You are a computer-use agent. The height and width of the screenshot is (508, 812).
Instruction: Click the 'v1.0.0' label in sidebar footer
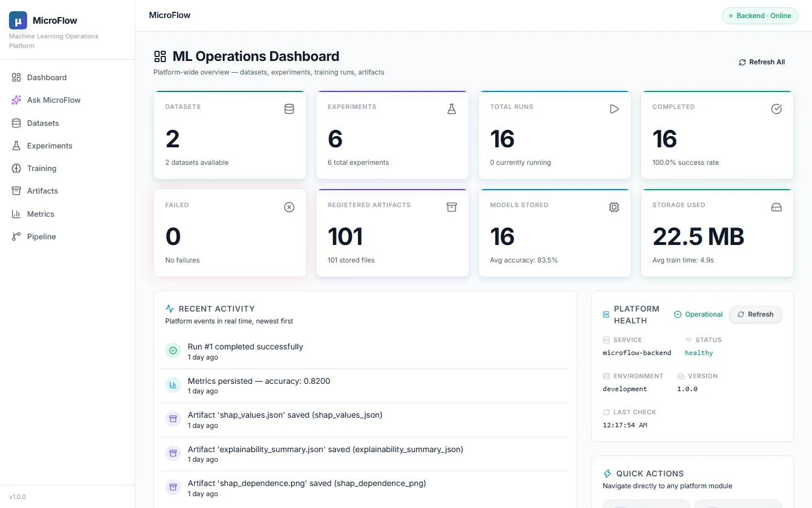[17, 497]
